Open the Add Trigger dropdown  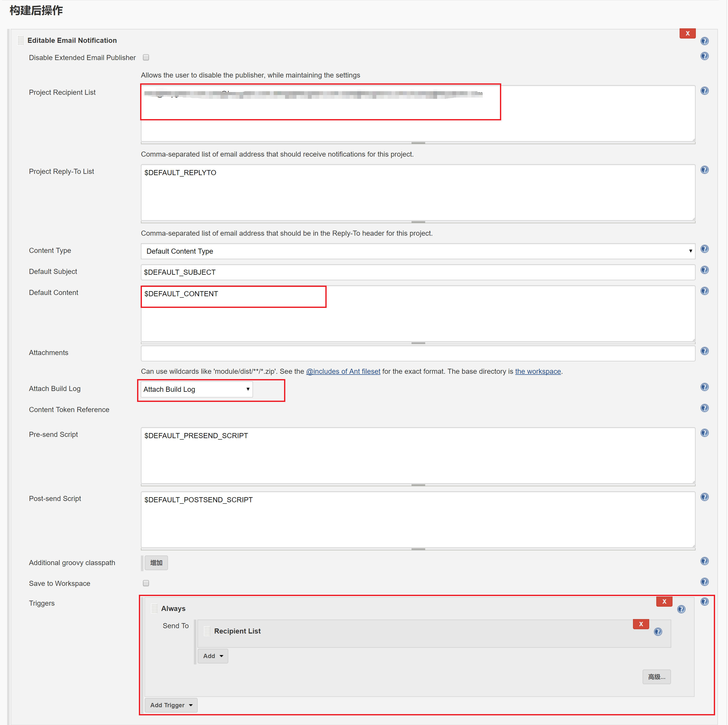tap(171, 705)
